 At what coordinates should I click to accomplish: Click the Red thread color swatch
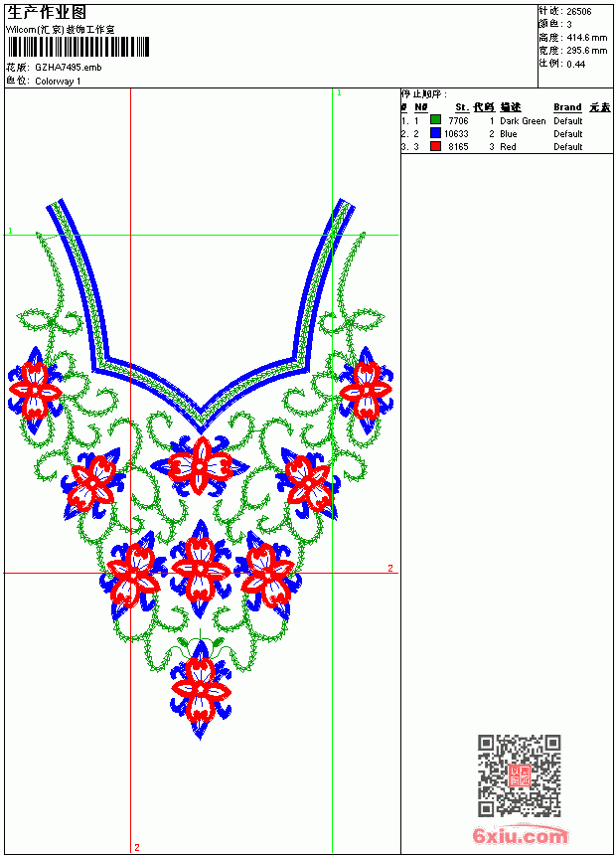point(435,146)
